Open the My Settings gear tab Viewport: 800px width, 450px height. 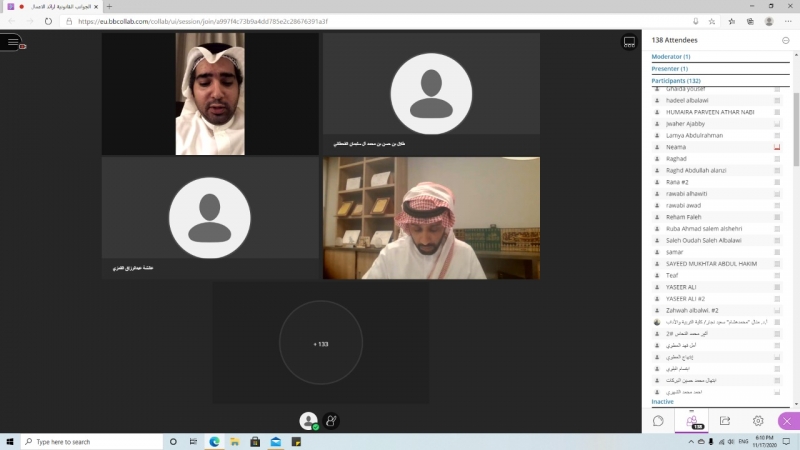click(758, 421)
